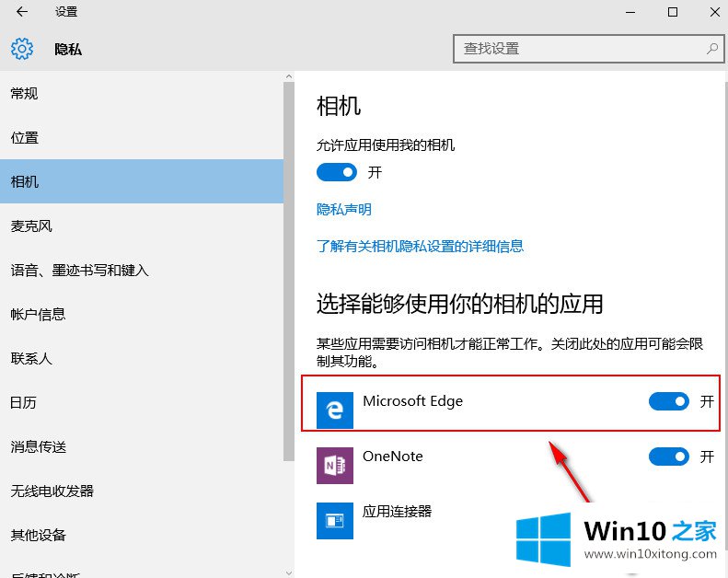The image size is (728, 578).
Task: Click the sidebar scroll down arrow
Action: tap(289, 572)
